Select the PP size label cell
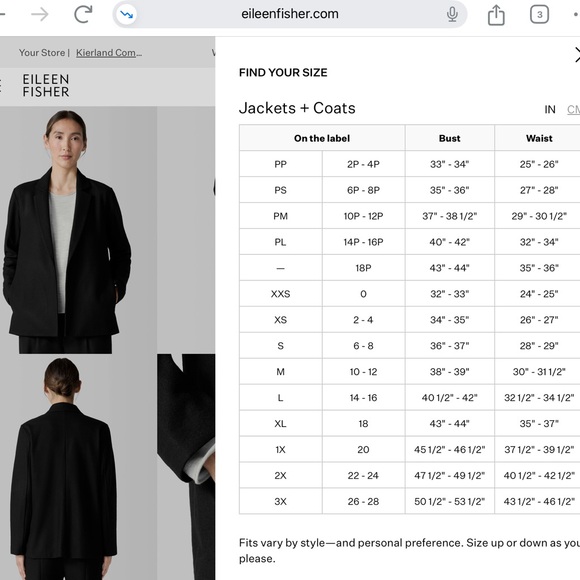Screen dimensions: 580x580 click(x=280, y=164)
